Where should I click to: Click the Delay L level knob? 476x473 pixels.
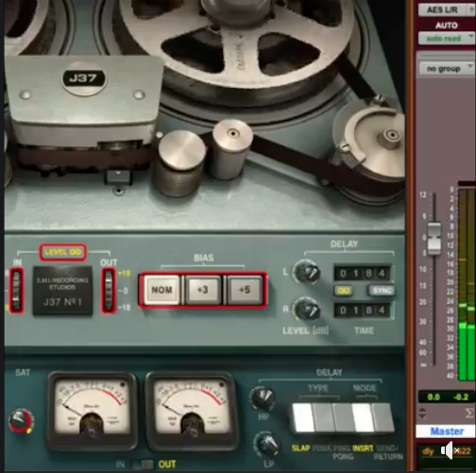(x=306, y=272)
